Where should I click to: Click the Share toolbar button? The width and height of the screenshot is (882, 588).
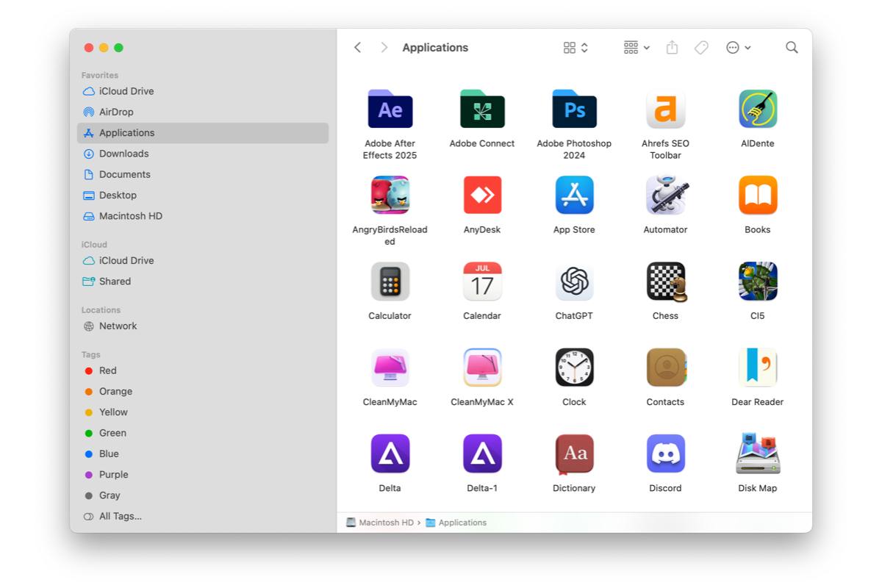[x=672, y=47]
